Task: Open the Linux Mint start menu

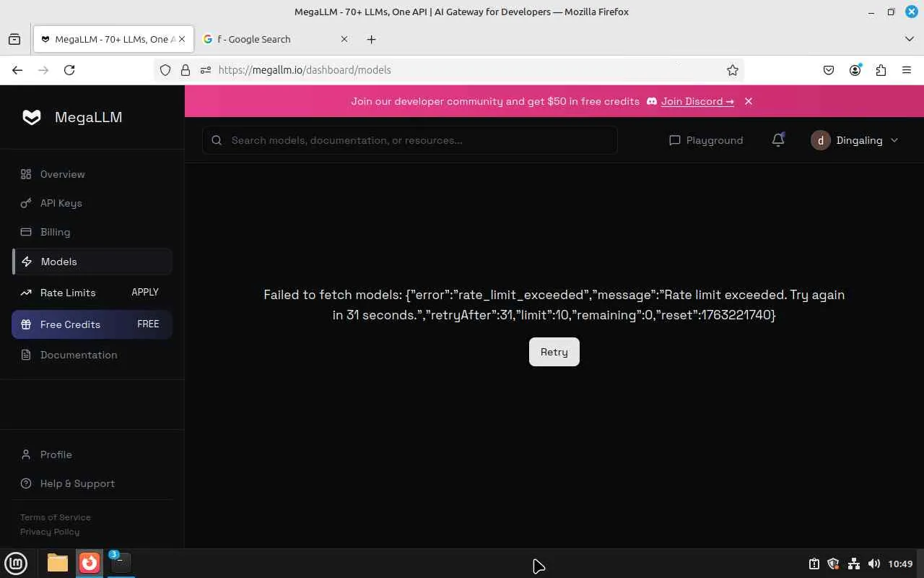Action: click(x=16, y=563)
